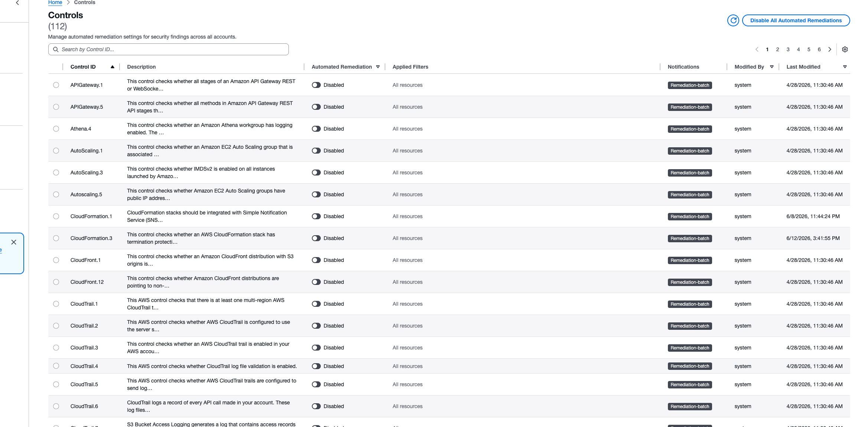Dismiss the left notification panel

(14, 242)
